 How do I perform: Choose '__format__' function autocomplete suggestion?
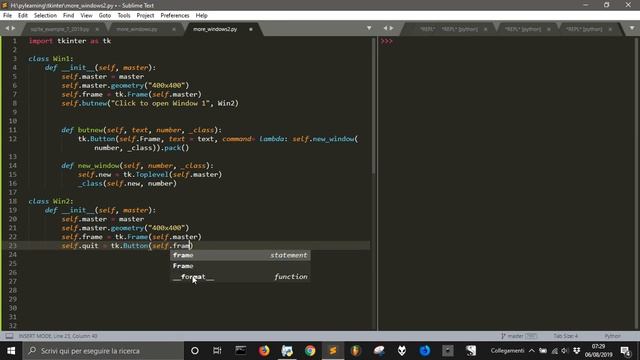click(240, 277)
